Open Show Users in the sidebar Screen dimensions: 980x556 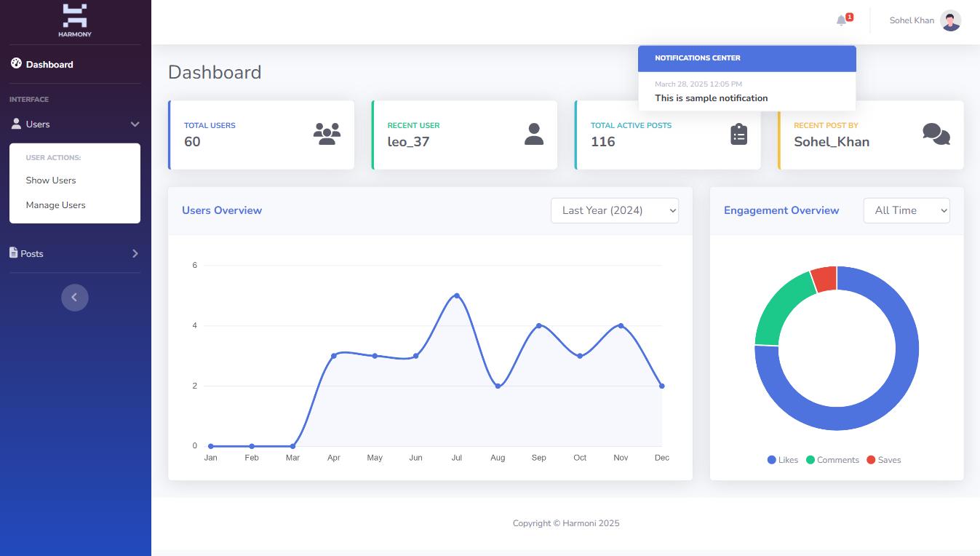51,180
